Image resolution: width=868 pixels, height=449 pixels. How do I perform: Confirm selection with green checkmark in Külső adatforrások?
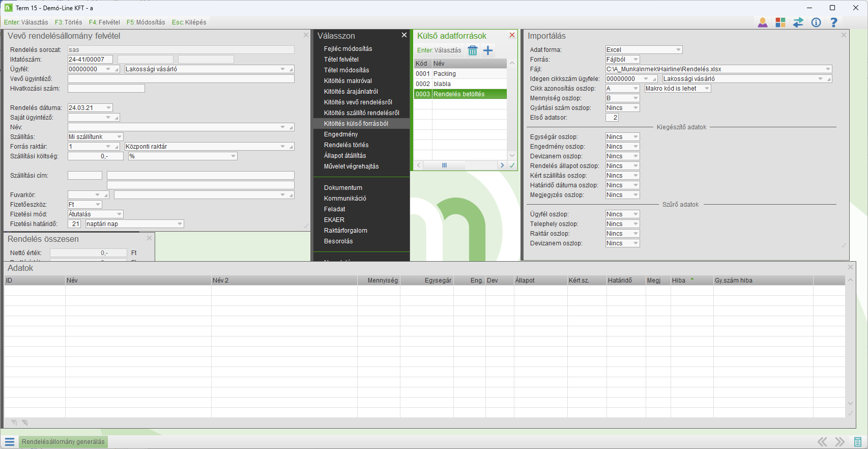pyautogui.click(x=512, y=165)
